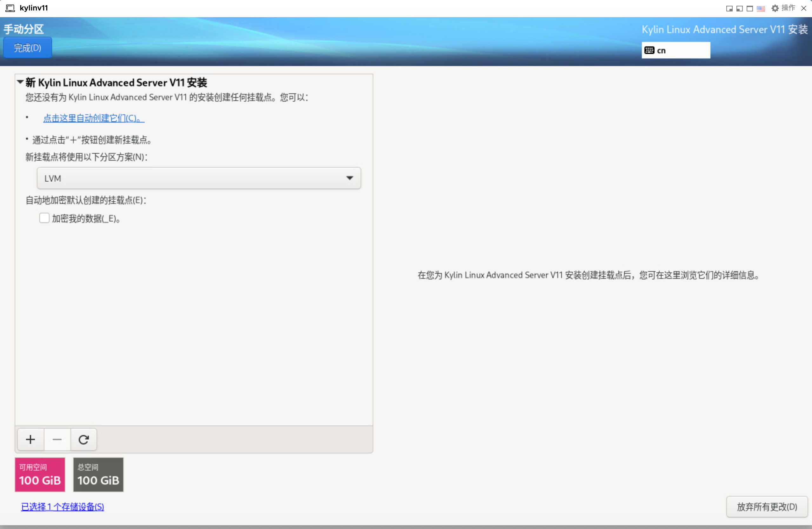Open the 操作 menu
The height and width of the screenshot is (529, 812).
click(x=788, y=8)
